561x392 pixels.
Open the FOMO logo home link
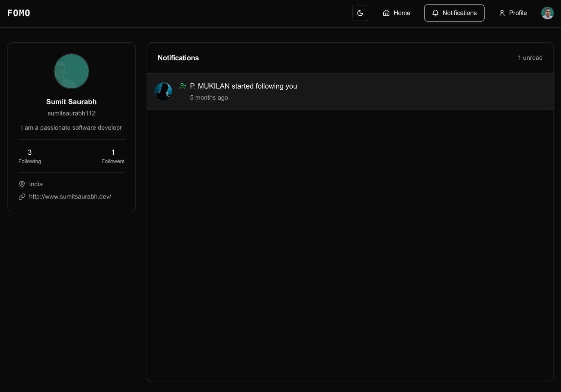pos(19,13)
